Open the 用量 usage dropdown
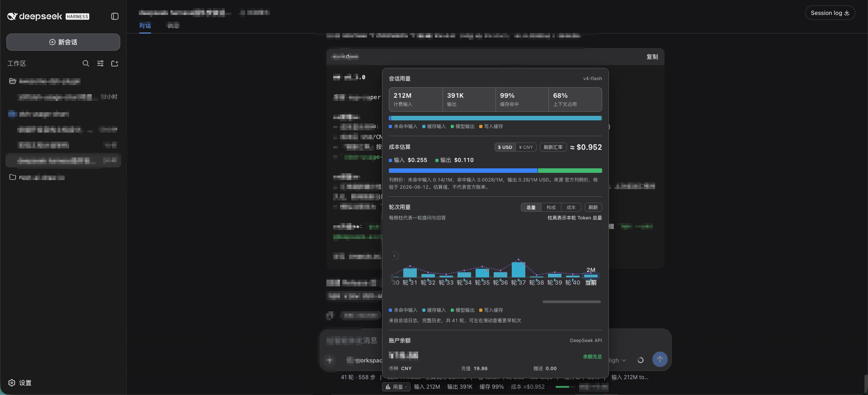 [x=396, y=387]
